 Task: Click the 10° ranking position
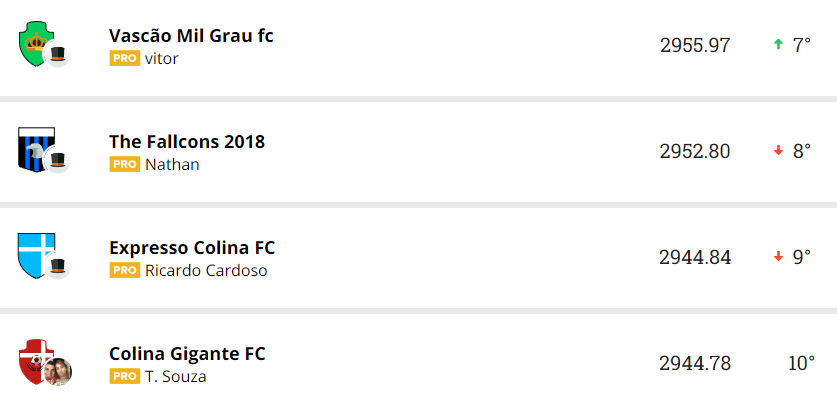(x=801, y=363)
